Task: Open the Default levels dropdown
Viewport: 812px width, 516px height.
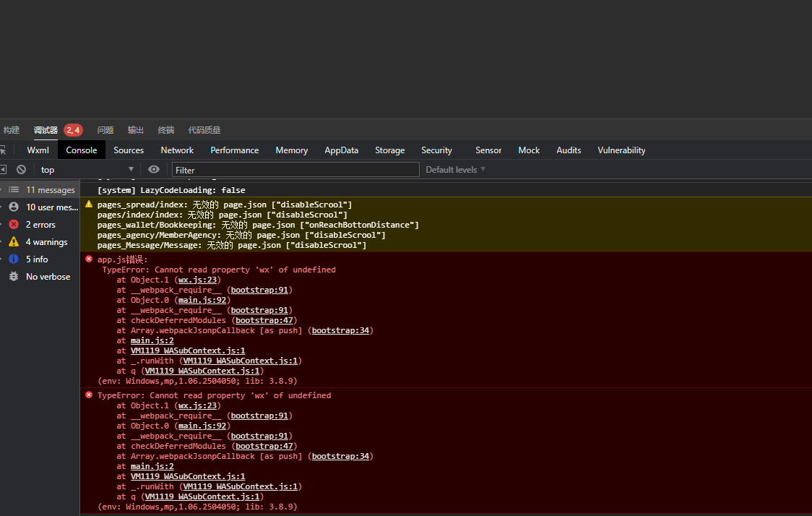Action: (455, 169)
